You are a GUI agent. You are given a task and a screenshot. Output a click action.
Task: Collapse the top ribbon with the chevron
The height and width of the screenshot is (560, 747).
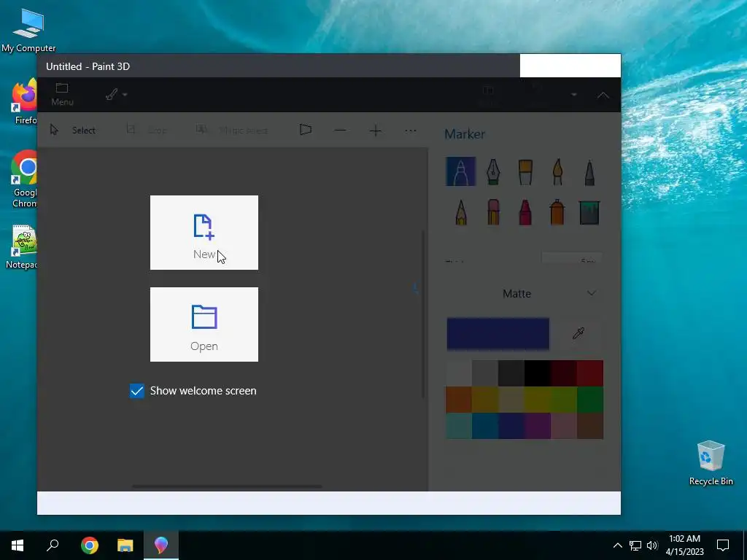pyautogui.click(x=603, y=96)
